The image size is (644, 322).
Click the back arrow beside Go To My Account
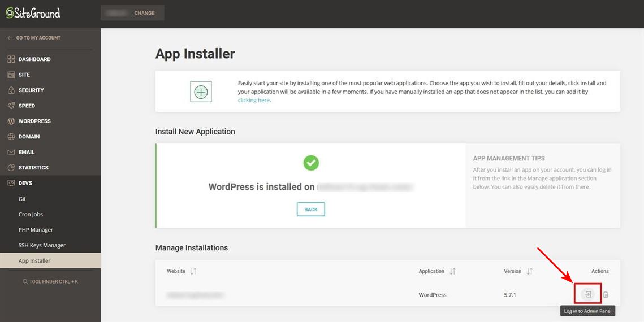(x=10, y=38)
